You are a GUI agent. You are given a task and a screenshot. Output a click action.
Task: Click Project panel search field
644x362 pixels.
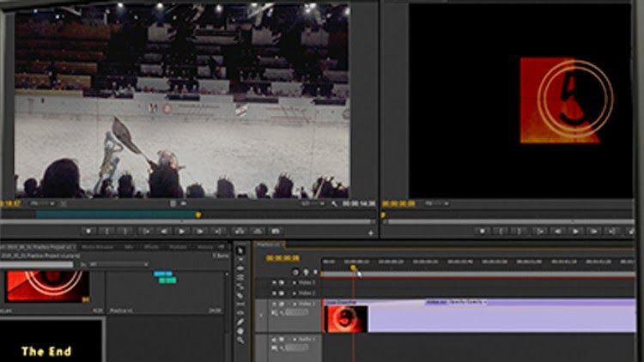click(37, 265)
